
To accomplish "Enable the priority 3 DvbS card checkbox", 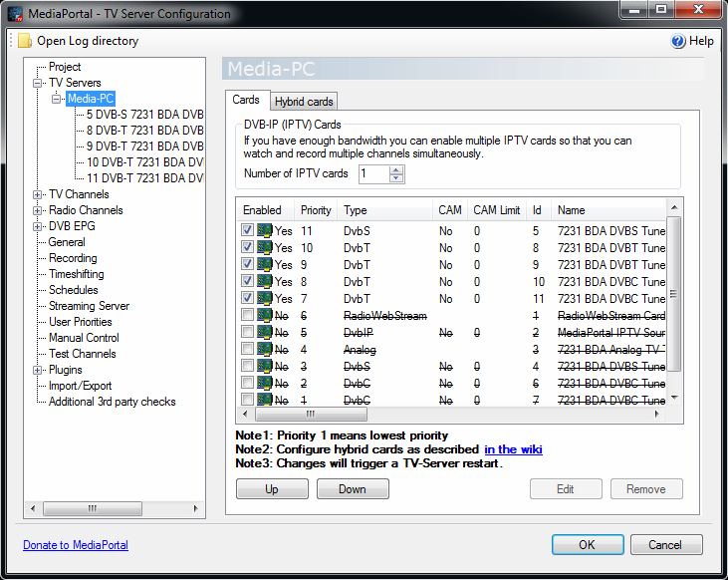I will 247,366.
